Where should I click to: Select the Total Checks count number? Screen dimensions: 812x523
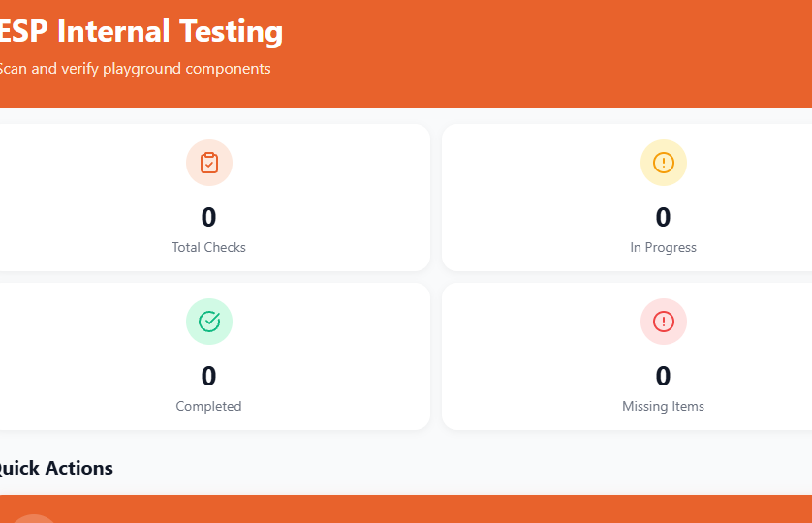tap(209, 217)
